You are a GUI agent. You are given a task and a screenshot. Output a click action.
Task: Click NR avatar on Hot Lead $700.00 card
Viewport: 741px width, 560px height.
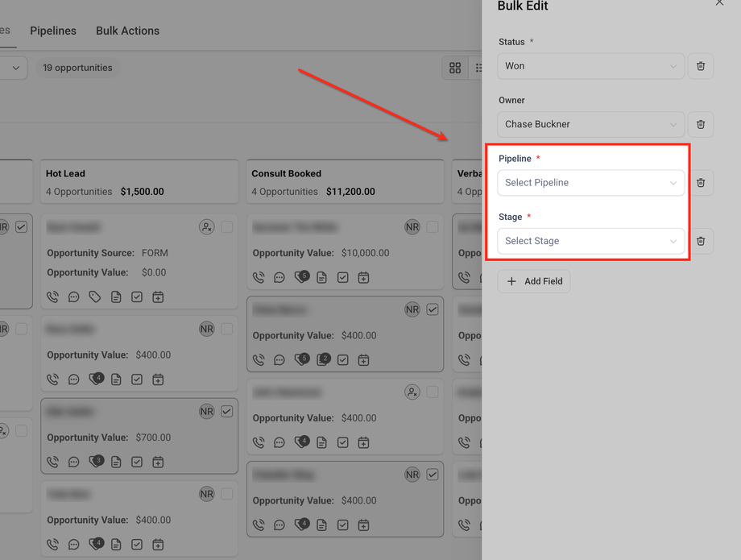click(206, 411)
